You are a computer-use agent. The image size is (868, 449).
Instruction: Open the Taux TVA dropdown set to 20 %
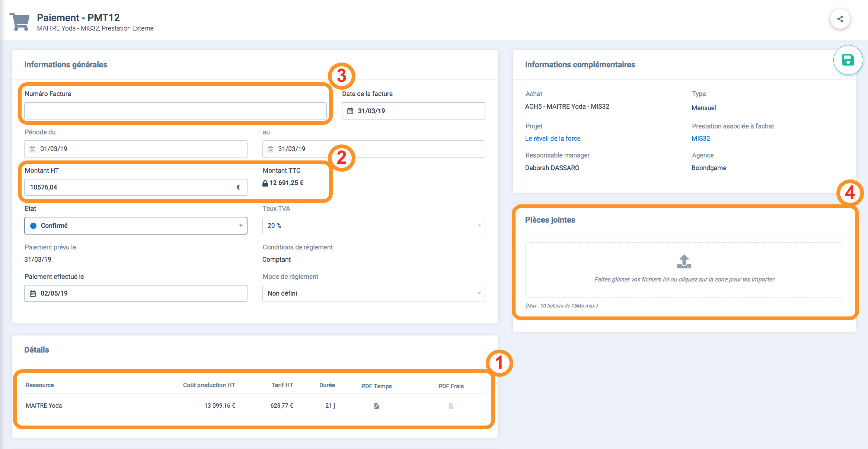(374, 226)
